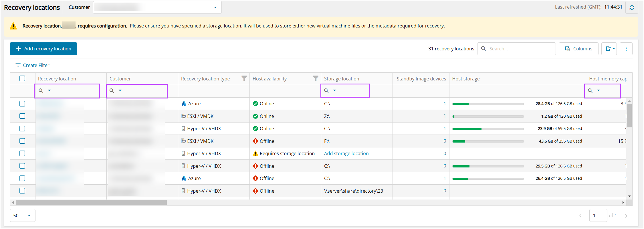This screenshot has width=644, height=229.
Task: Click the horizontal scrollbar below the table
Action: 92,202
